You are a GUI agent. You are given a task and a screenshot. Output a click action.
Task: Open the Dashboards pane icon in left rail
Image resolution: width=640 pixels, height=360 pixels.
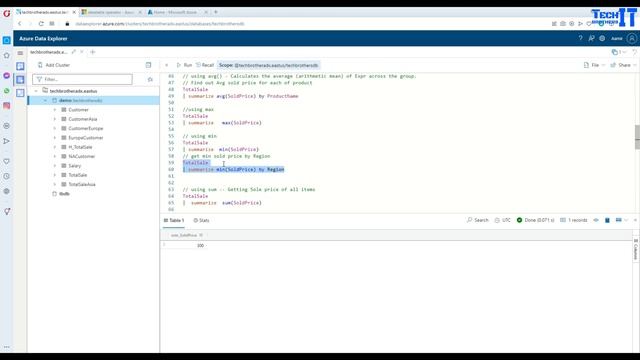20,93
